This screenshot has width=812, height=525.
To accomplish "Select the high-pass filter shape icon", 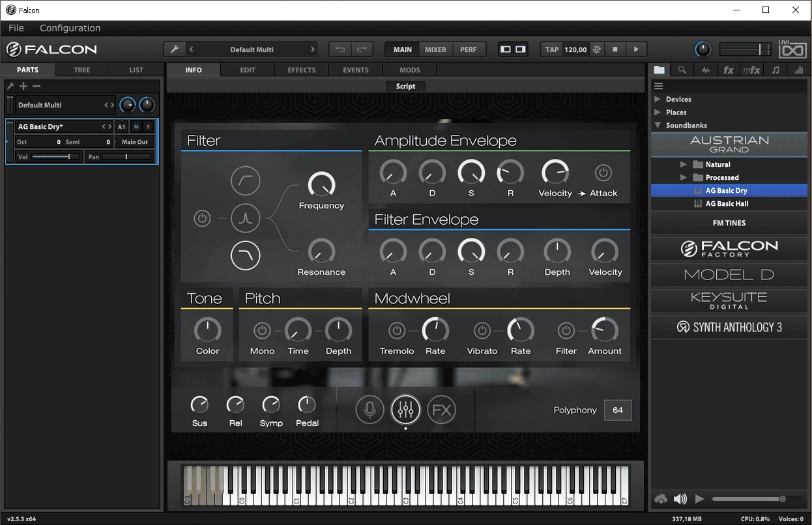I will click(x=245, y=181).
